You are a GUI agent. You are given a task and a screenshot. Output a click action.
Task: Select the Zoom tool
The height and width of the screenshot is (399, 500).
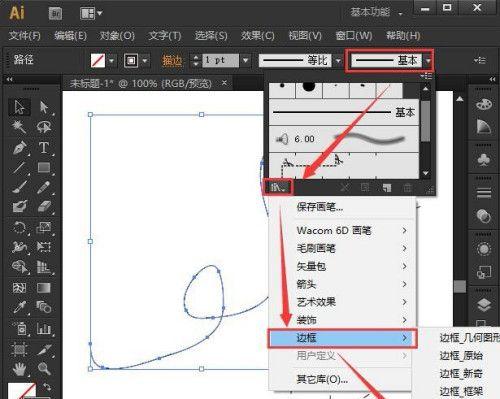pyautogui.click(x=44, y=369)
